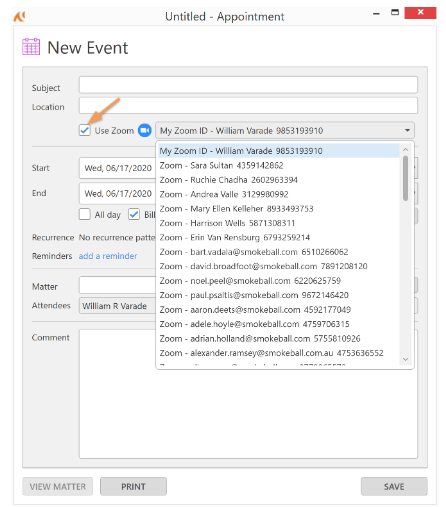
Task: Click the Zoom list scroll down arrow
Action: pos(405,359)
